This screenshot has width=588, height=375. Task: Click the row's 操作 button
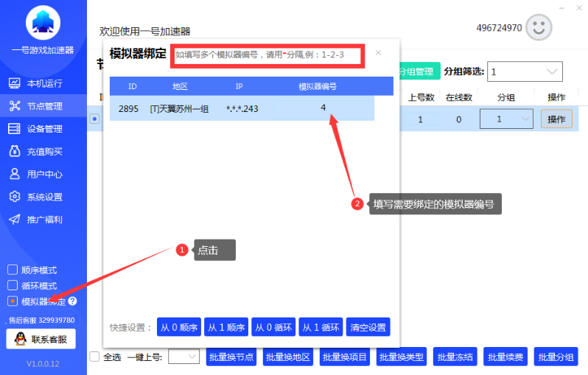[556, 119]
